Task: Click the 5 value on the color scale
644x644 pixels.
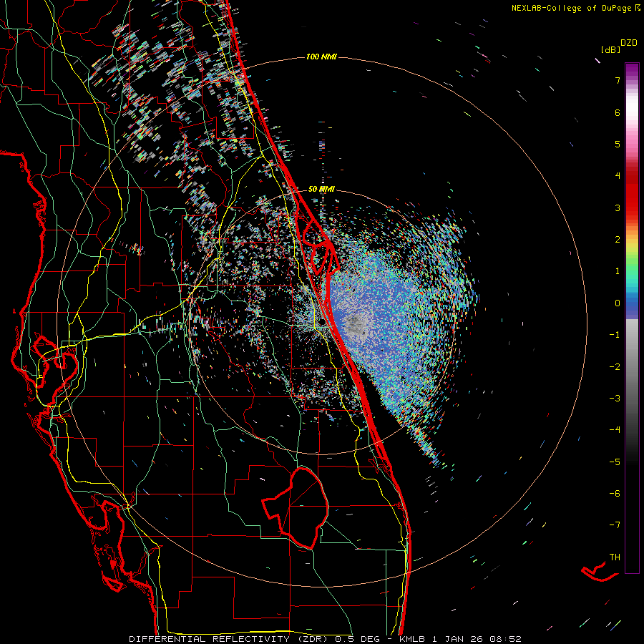Action: click(x=618, y=144)
